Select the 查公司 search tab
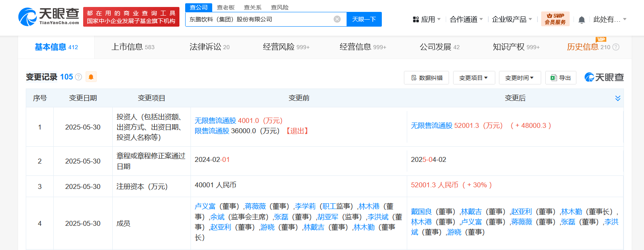 click(199, 7)
